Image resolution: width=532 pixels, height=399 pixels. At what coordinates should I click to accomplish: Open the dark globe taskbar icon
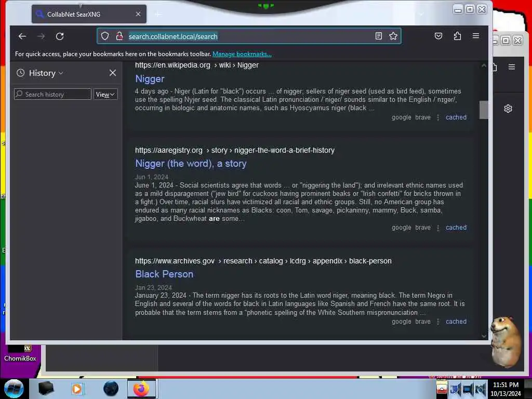pos(111,389)
